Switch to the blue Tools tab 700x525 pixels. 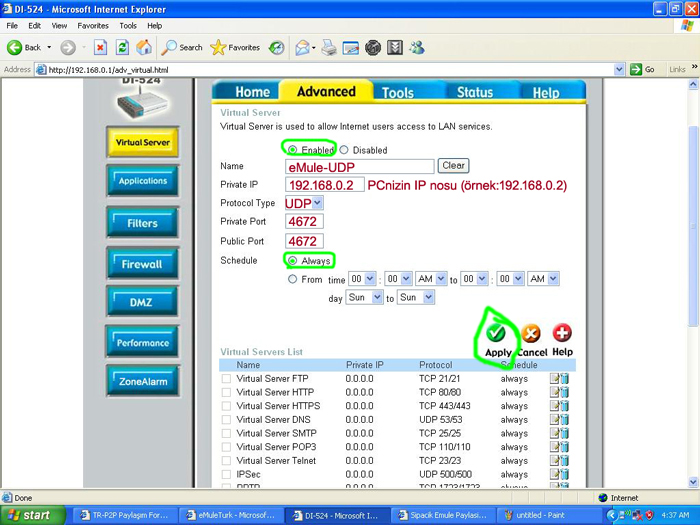(x=397, y=92)
